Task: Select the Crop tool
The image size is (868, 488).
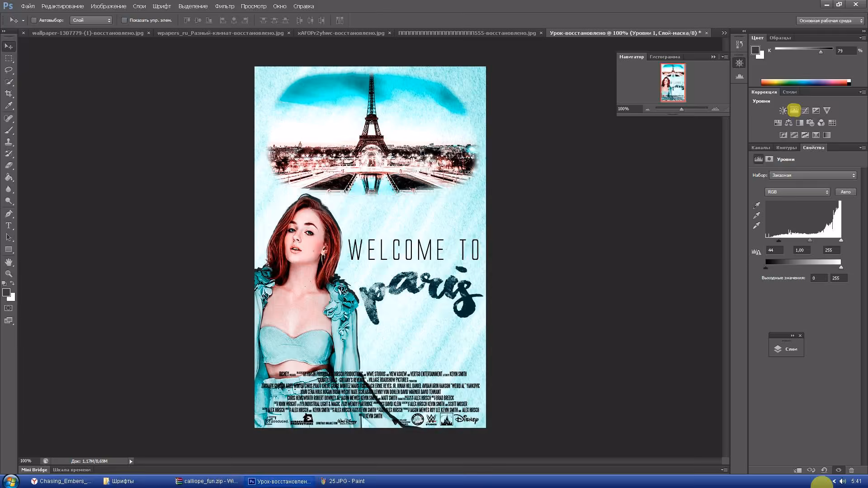Action: (x=9, y=94)
